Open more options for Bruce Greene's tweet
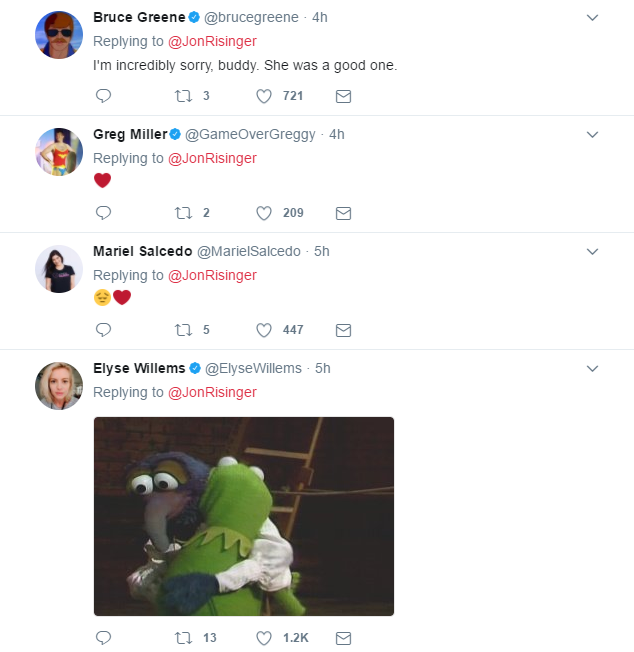 tap(592, 18)
